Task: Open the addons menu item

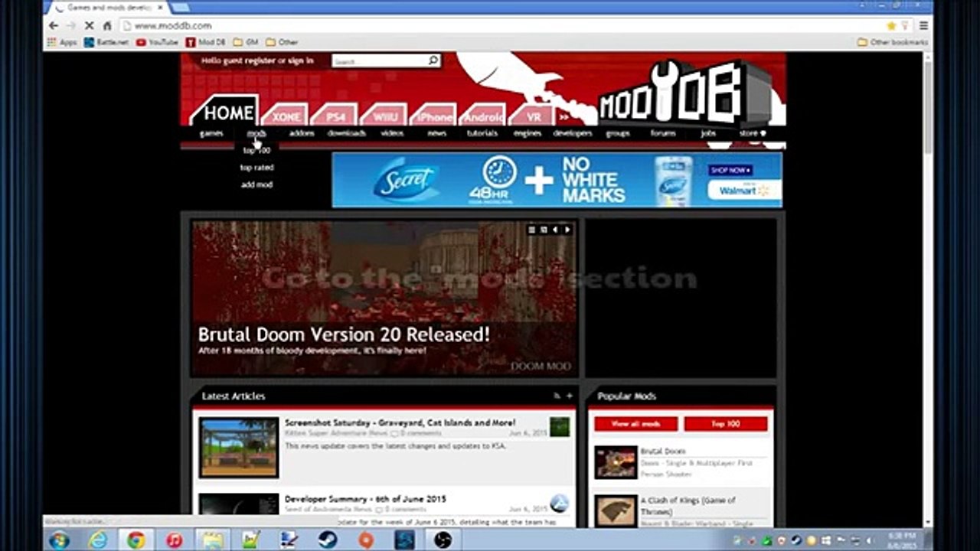Action: [x=302, y=133]
